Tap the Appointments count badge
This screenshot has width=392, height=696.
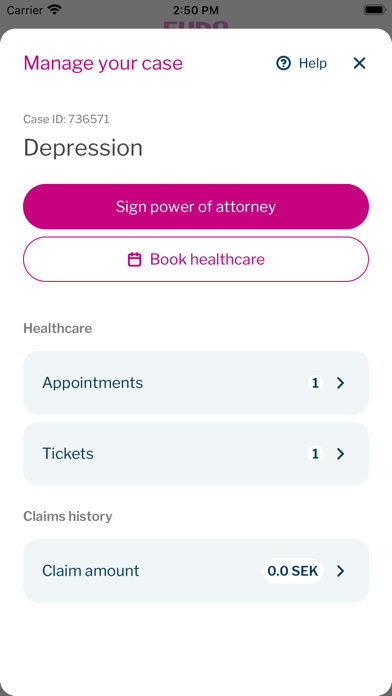coord(315,383)
